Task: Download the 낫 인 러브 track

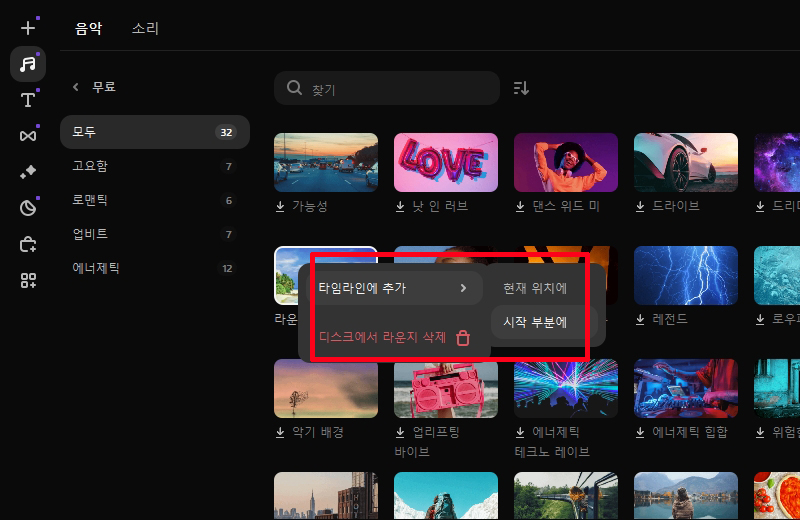Action: [400, 206]
